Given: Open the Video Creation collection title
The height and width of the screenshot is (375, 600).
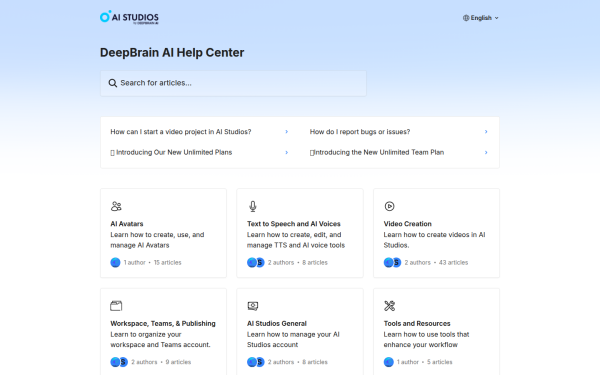Looking at the screenshot, I should (x=408, y=224).
